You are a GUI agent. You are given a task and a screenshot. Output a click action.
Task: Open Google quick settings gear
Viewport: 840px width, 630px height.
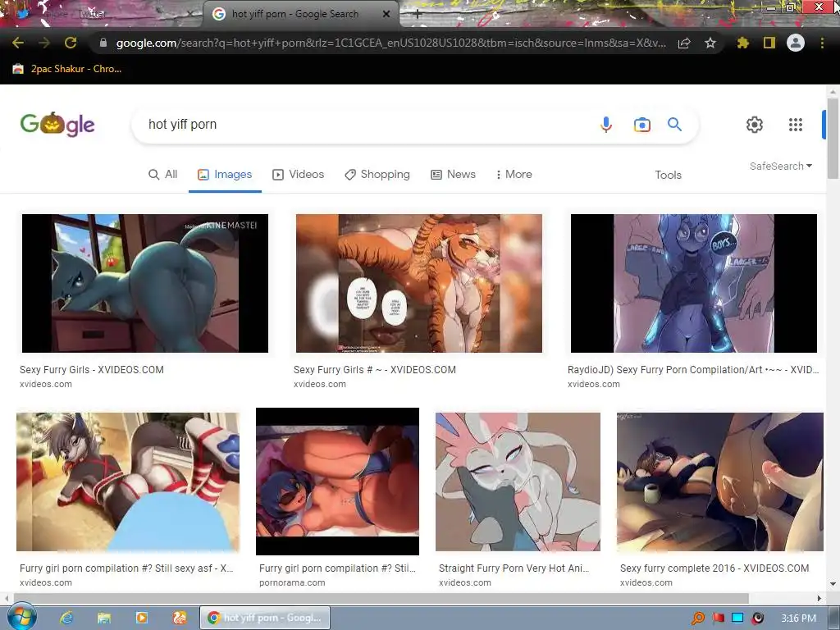point(755,125)
